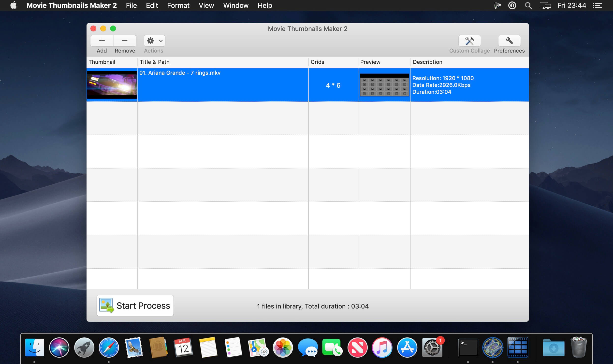This screenshot has height=364, width=613.
Task: Open Movie Thumbnails Maker dock icon
Action: click(x=517, y=347)
